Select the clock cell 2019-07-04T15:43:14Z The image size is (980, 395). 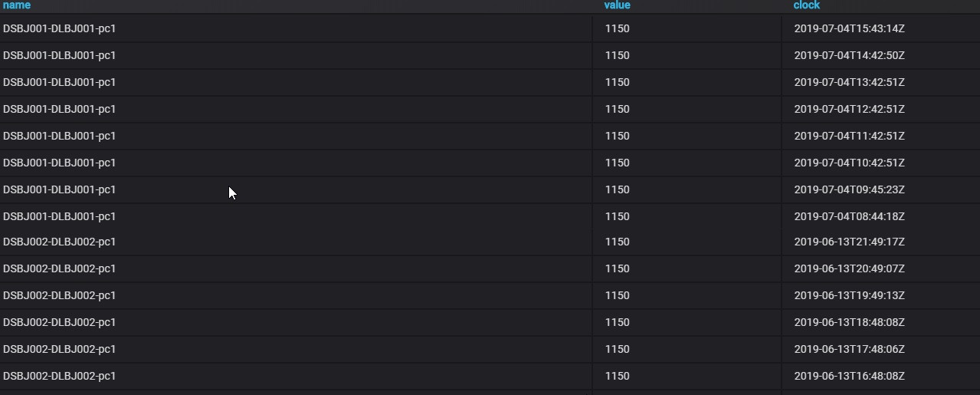click(x=849, y=29)
